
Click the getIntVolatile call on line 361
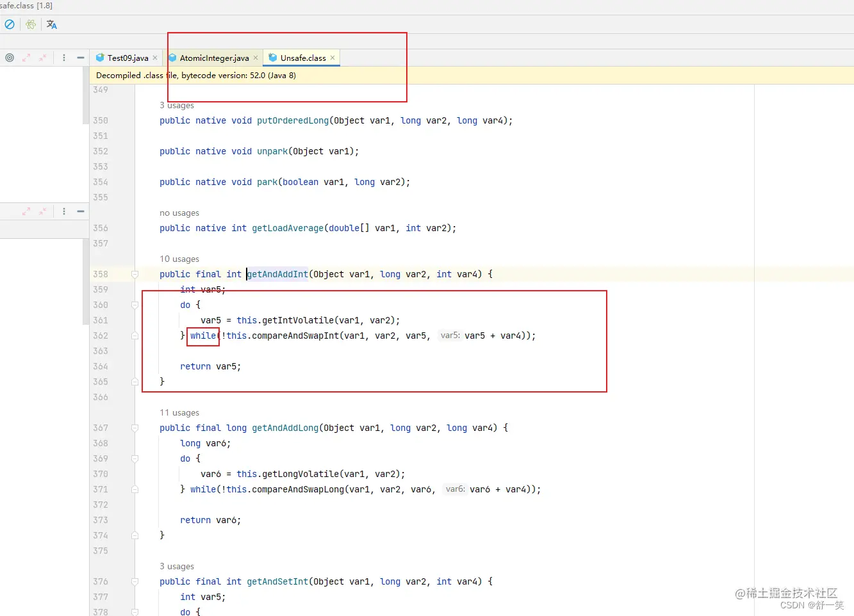[298, 320]
